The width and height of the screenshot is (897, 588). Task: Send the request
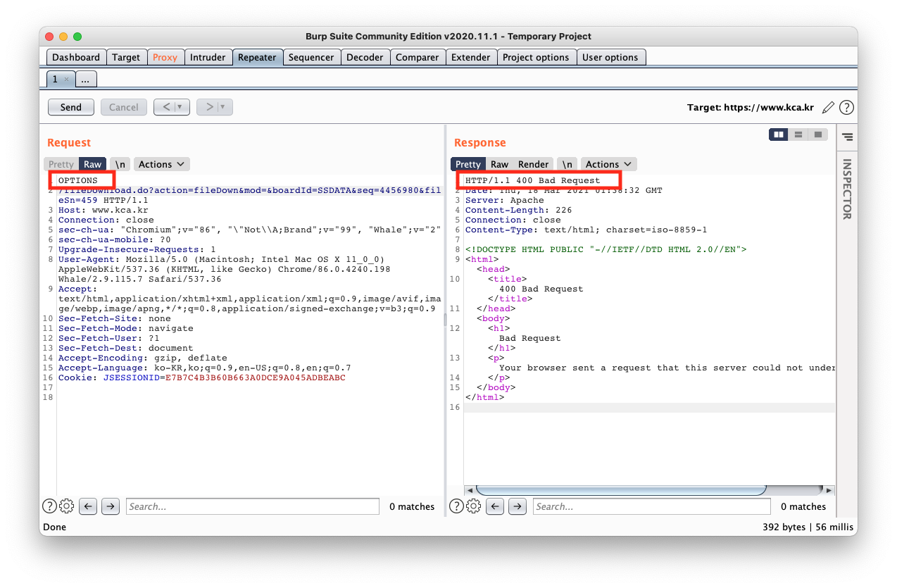click(x=70, y=107)
